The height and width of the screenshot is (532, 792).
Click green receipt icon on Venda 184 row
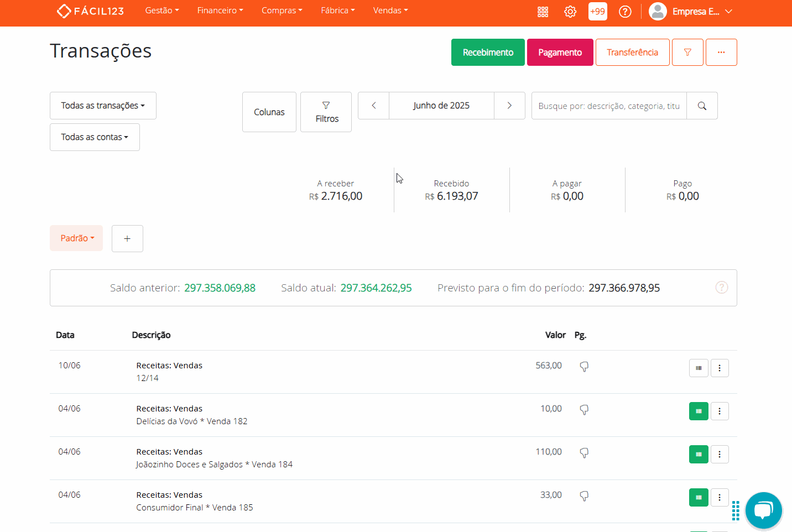[699, 454]
